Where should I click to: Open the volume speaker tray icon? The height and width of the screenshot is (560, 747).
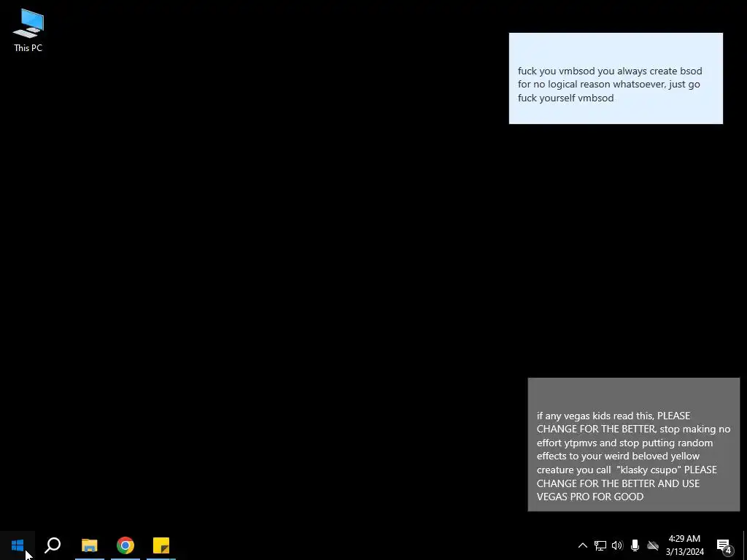617,545
